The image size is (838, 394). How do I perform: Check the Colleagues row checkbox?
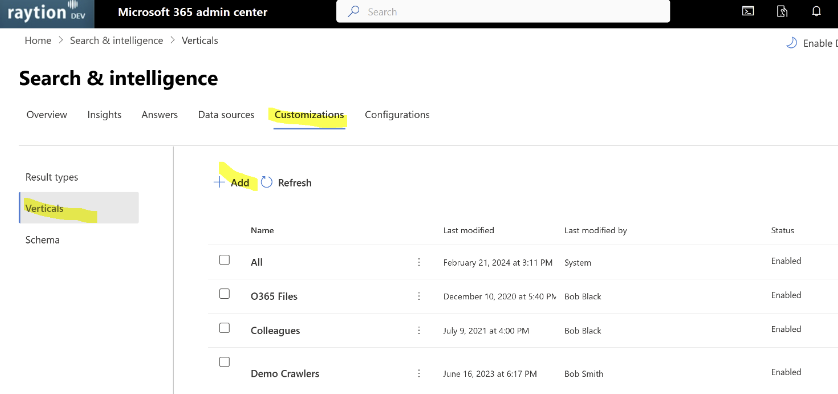click(224, 328)
